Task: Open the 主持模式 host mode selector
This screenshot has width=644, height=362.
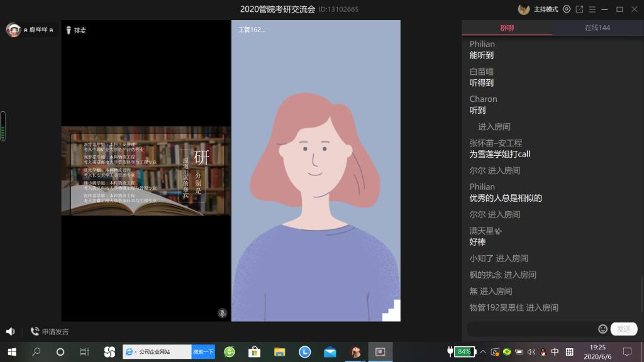Action: pyautogui.click(x=546, y=9)
